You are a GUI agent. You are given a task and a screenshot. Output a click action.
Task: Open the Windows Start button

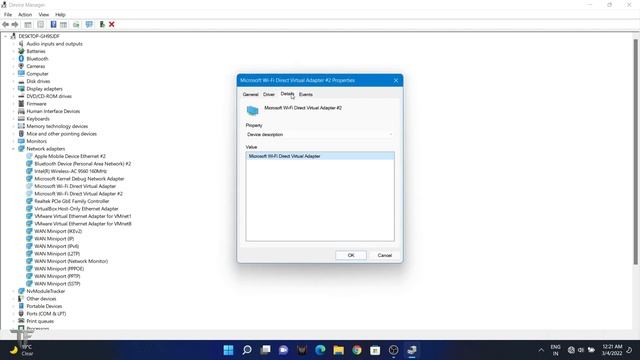coord(229,350)
